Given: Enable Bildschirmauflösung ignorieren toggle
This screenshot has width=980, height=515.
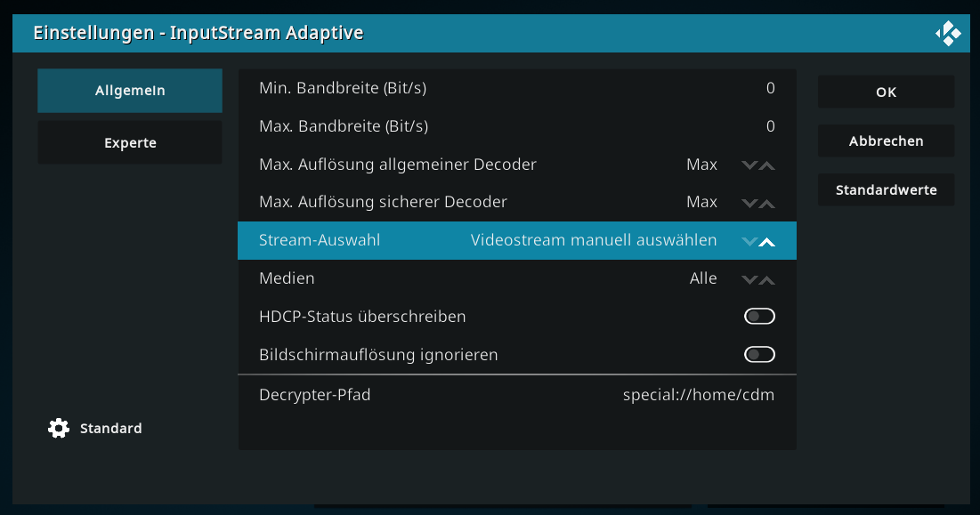Looking at the screenshot, I should coord(759,355).
